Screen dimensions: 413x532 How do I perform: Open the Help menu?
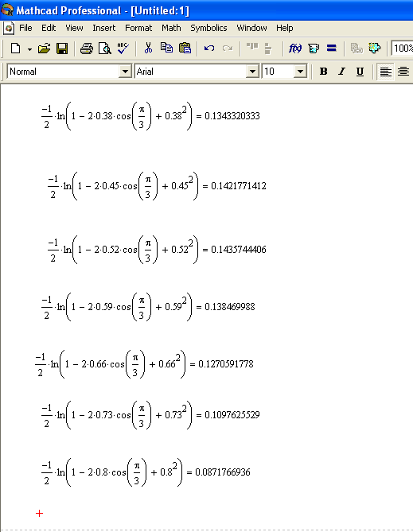click(x=285, y=28)
